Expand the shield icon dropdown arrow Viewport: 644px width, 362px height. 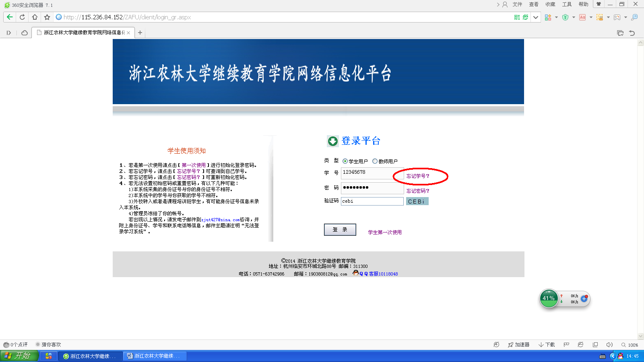(574, 17)
